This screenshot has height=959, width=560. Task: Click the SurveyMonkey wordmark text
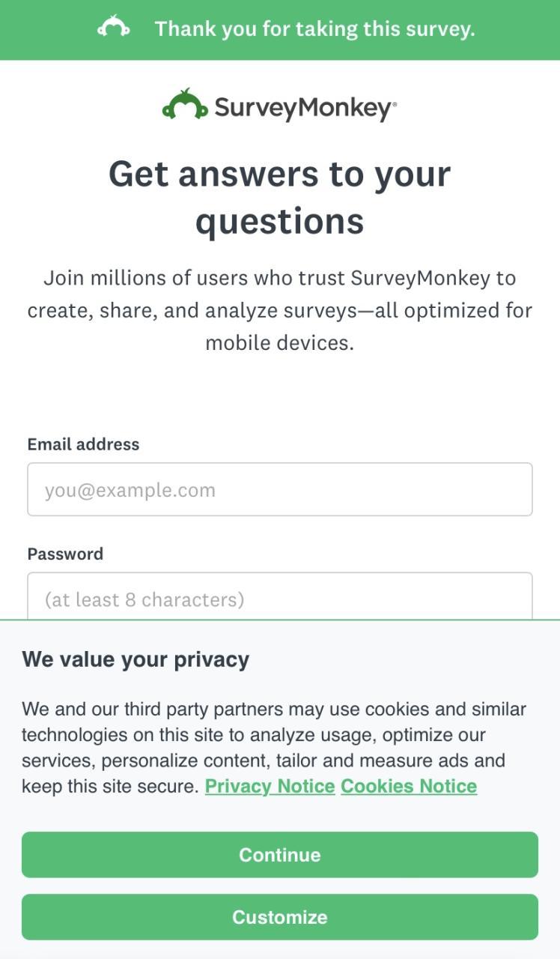click(x=302, y=108)
